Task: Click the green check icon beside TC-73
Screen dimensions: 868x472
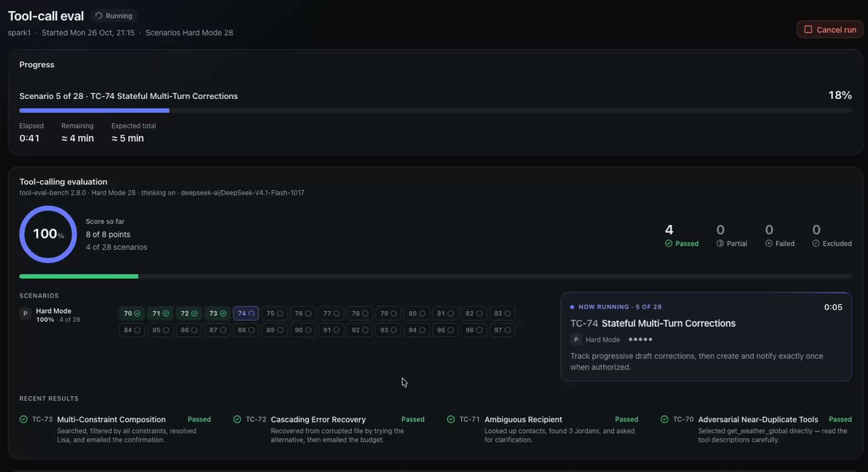Action: (23, 419)
